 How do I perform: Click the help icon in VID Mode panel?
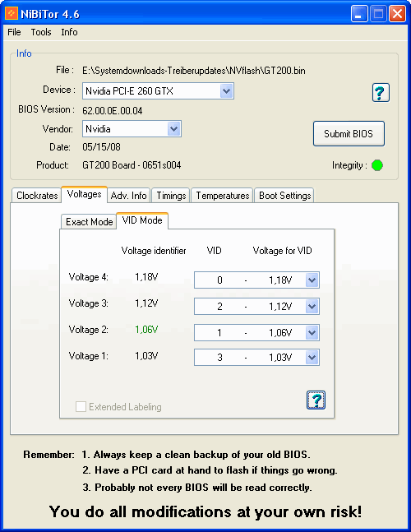[x=316, y=400]
